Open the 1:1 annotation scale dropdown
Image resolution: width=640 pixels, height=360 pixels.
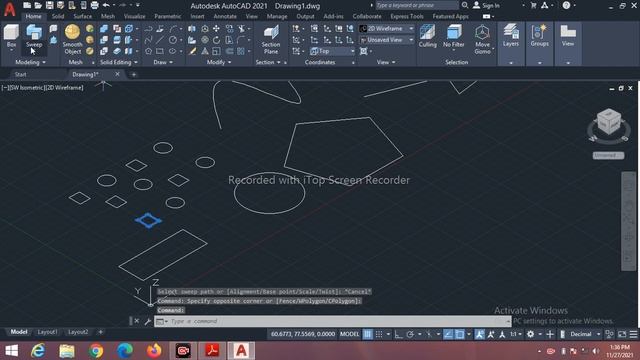[x=516, y=334]
